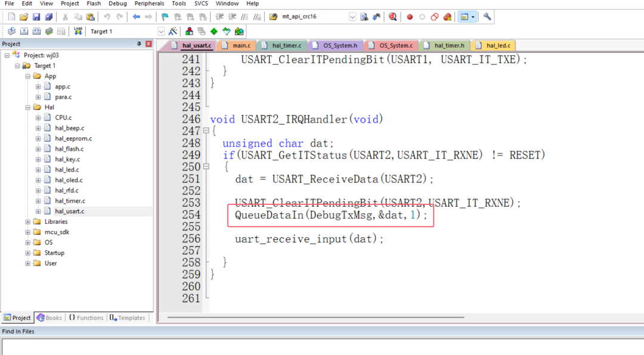Click the Open file folder icon
644x355 pixels.
coord(24,17)
